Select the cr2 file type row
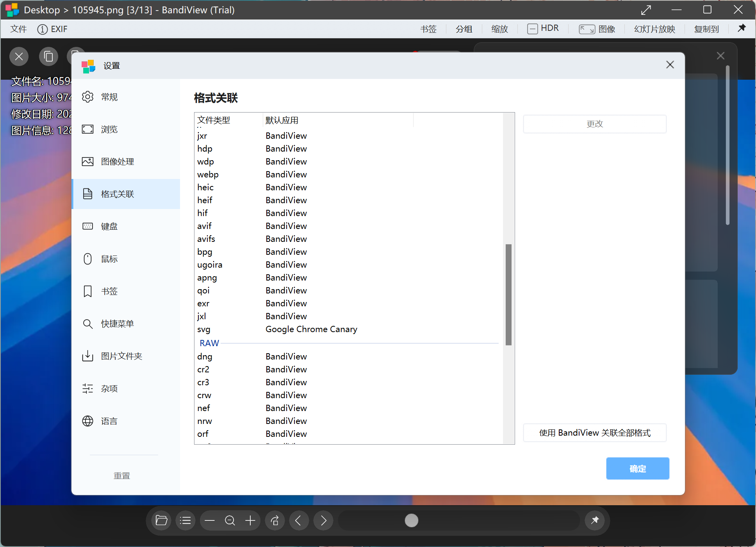 tap(349, 370)
